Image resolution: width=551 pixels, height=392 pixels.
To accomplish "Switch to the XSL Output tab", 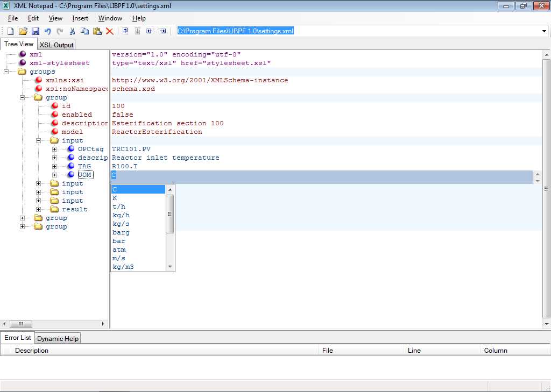I will click(x=56, y=45).
